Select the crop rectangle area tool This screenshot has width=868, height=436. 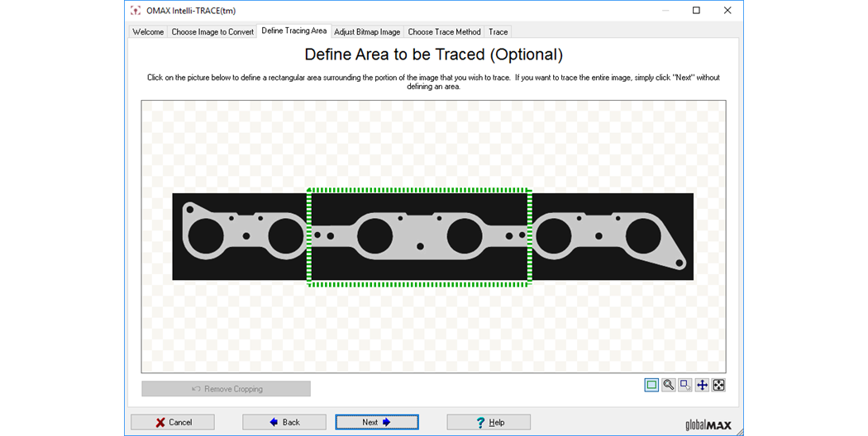651,385
